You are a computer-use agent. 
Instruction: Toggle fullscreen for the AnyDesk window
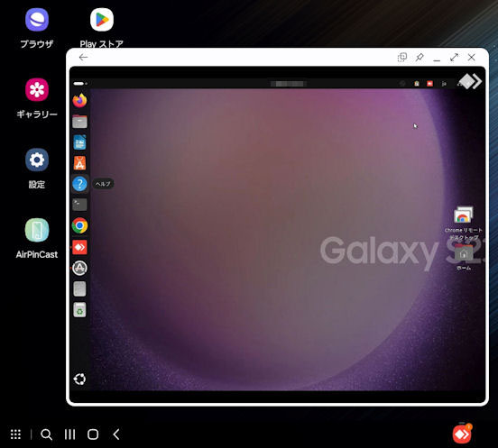tap(454, 57)
